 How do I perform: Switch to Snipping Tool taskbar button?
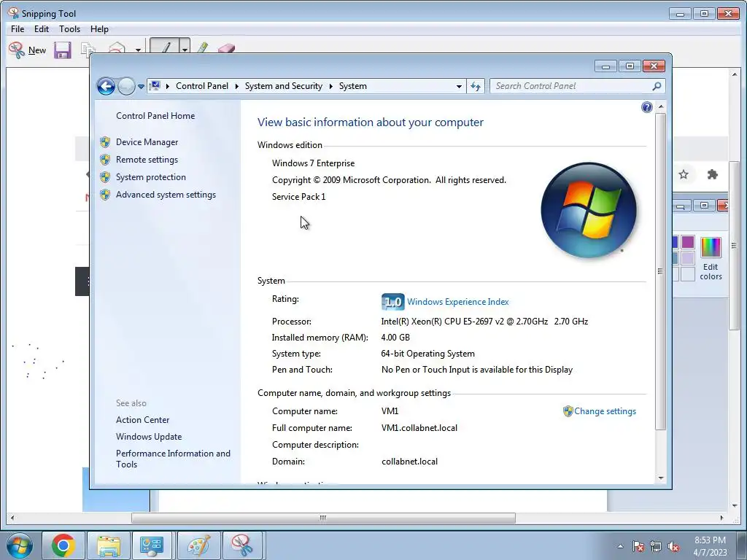(242, 545)
